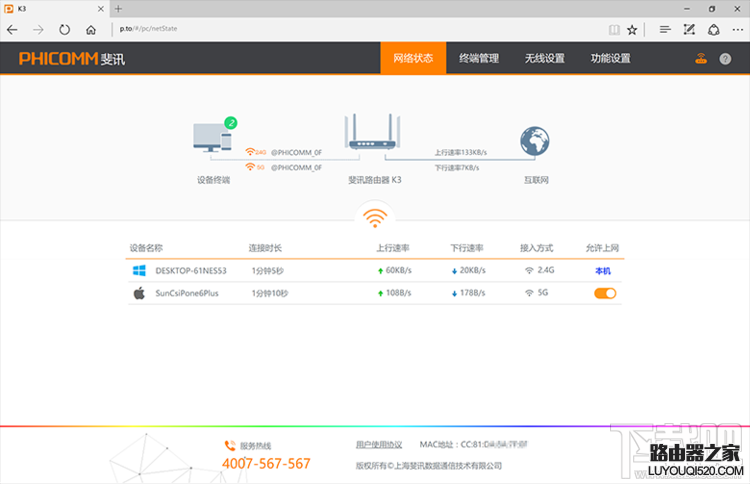The image size is (750, 484).
Task: Close the K3 browser tab
Action: click(x=100, y=9)
